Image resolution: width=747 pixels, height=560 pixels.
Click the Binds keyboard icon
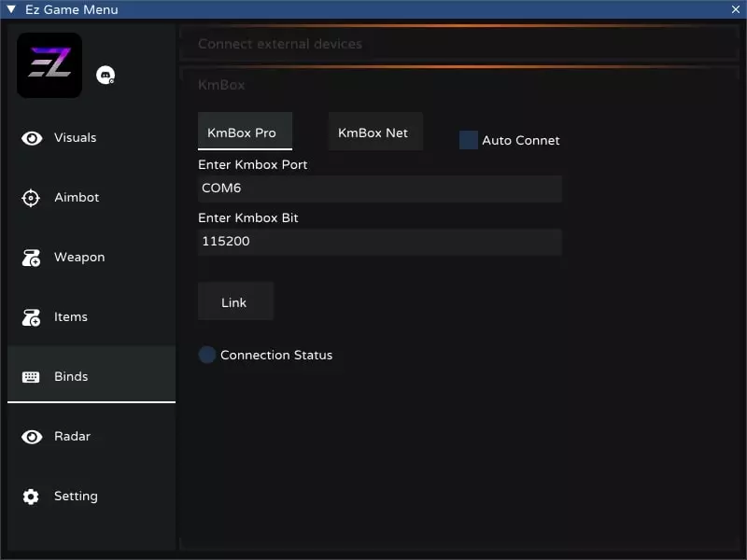[31, 377]
